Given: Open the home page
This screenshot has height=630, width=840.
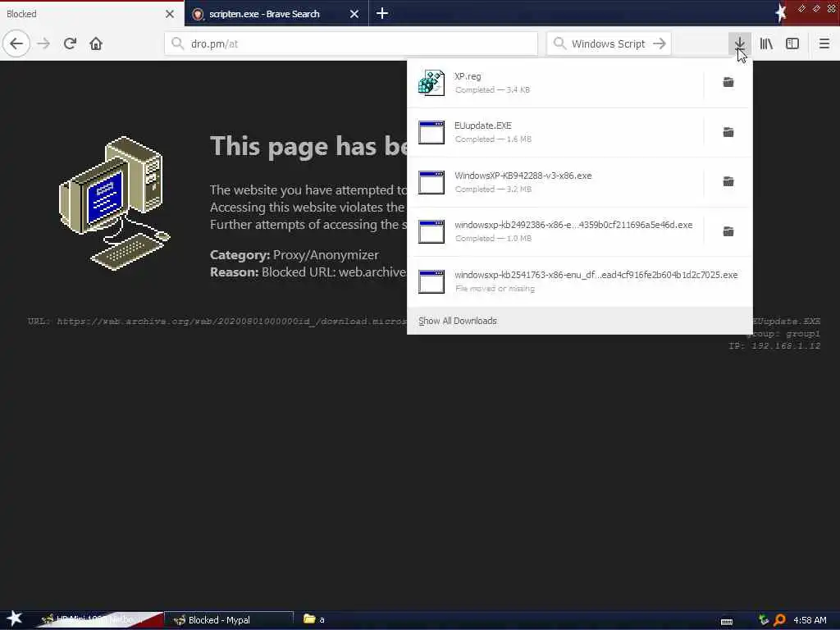Looking at the screenshot, I should click(x=96, y=43).
